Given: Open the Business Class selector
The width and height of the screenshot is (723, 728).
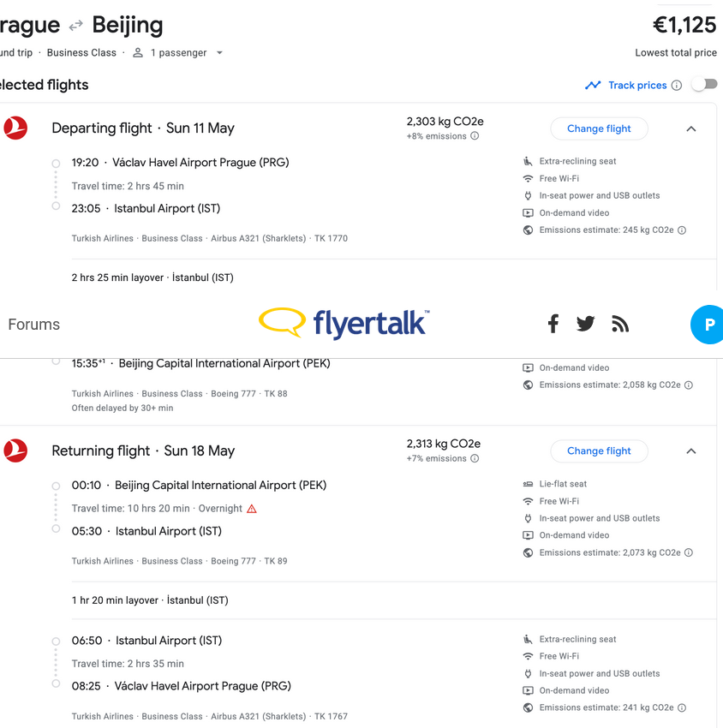Looking at the screenshot, I should [81, 52].
